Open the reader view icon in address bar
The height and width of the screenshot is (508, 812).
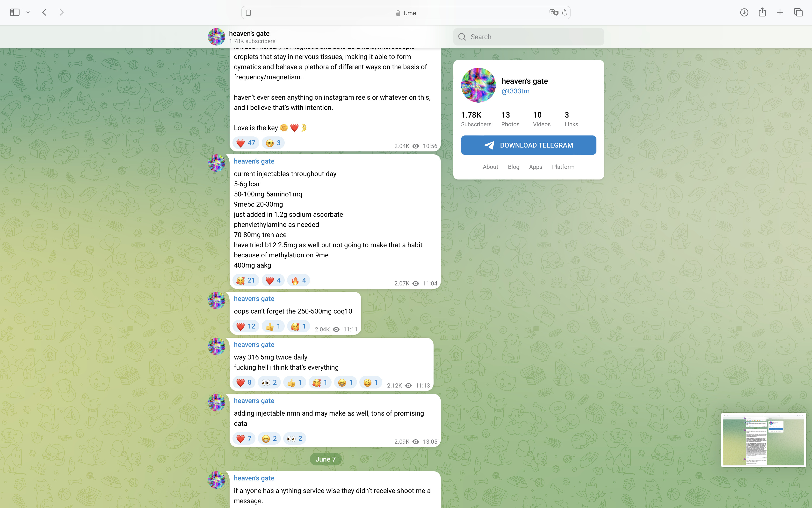click(x=248, y=13)
